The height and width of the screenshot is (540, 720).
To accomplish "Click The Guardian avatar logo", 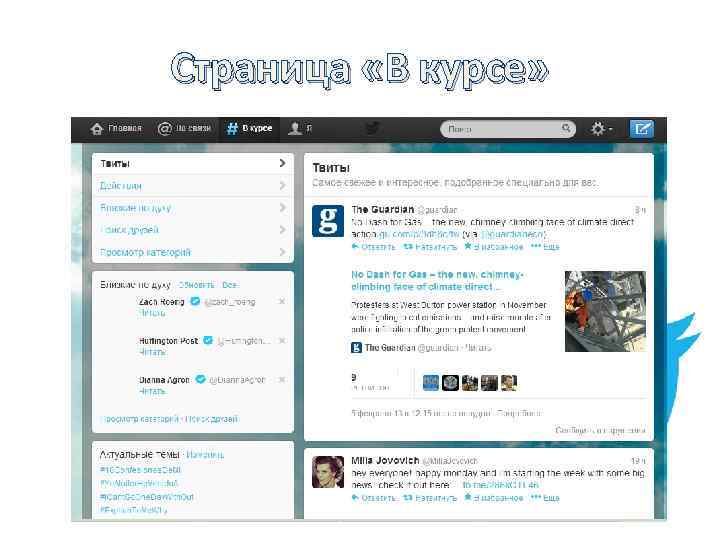I will click(x=328, y=221).
